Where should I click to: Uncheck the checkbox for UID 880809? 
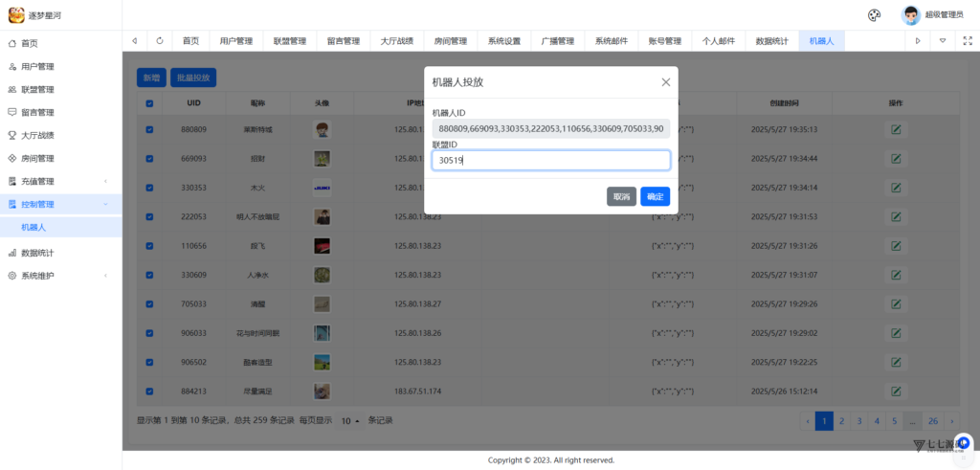(149, 129)
